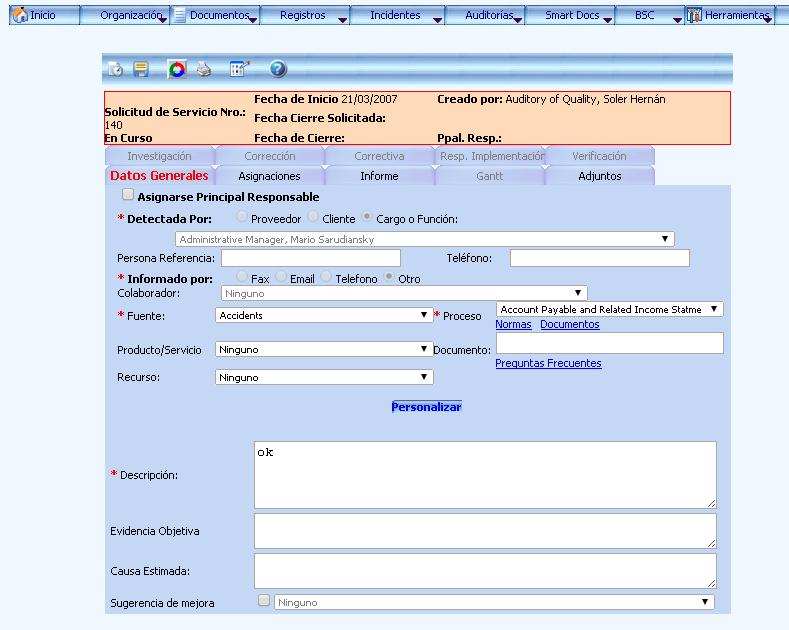Open the Fuente dropdown showing Accidents

324,316
